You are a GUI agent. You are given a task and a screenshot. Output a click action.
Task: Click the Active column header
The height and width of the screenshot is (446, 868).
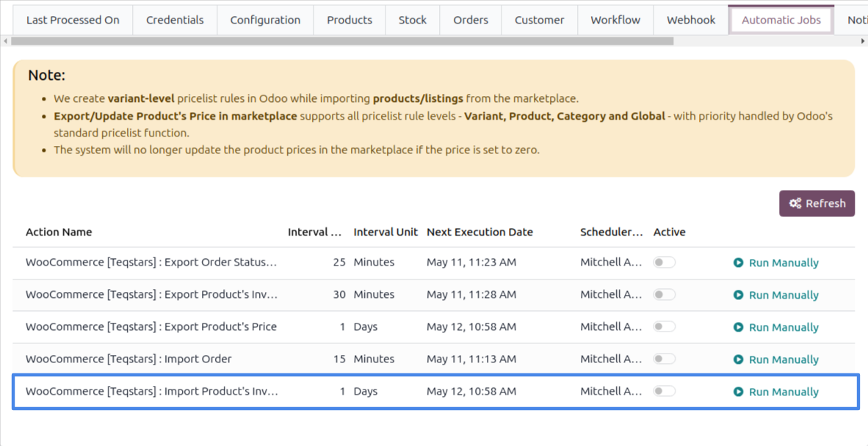pos(669,232)
